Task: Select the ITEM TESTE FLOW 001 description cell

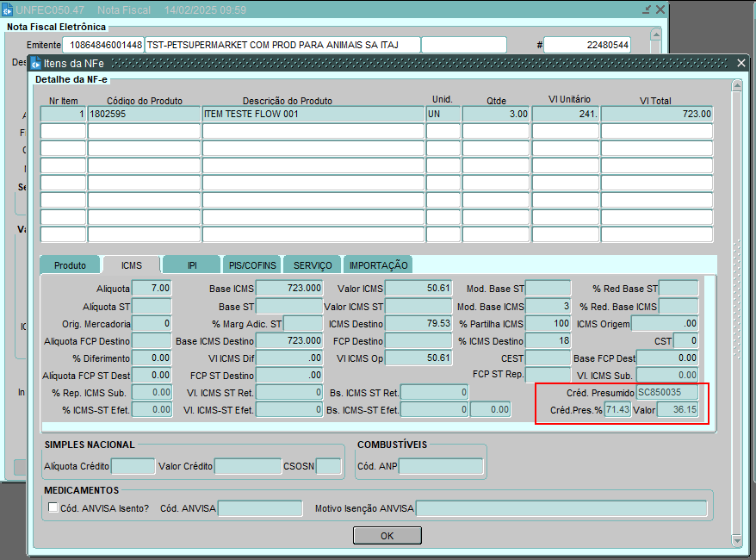Action: point(313,114)
